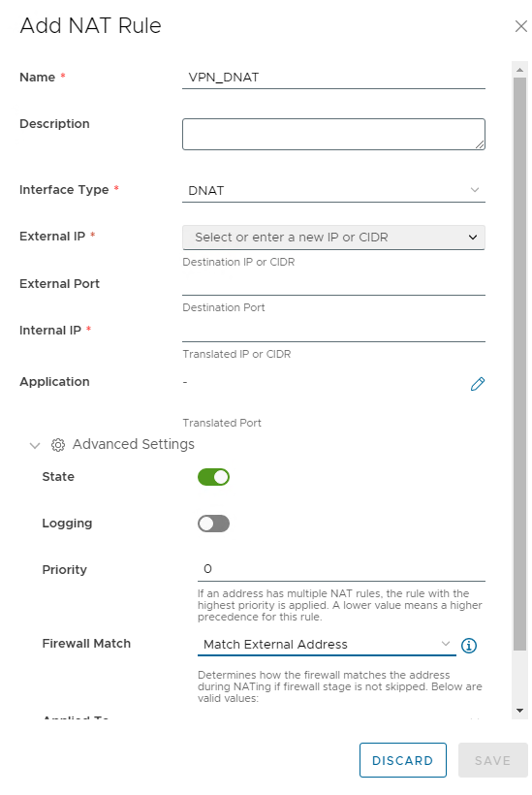Viewport: 532px width, 795px height.
Task: Open Firewall Match info icon
Action: click(x=469, y=646)
